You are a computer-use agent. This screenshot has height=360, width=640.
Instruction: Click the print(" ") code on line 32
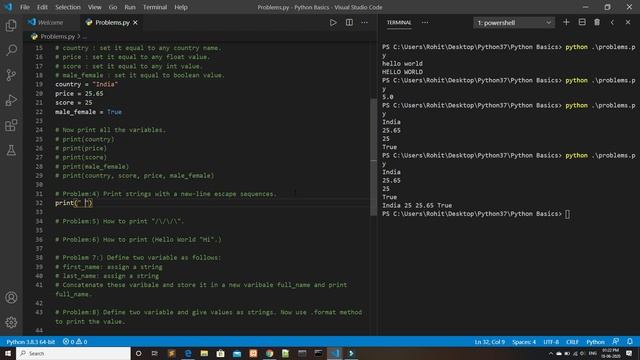pos(74,203)
